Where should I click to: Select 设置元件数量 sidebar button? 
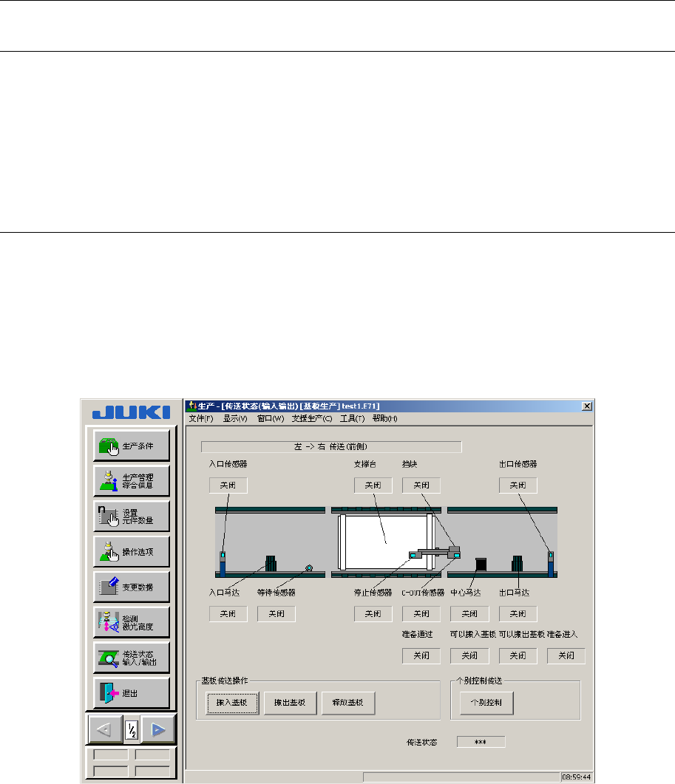132,517
